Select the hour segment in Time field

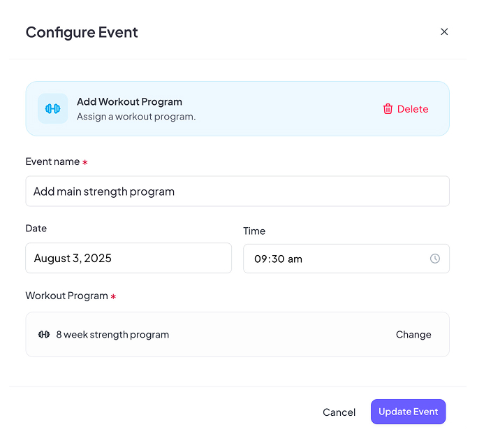pos(260,259)
